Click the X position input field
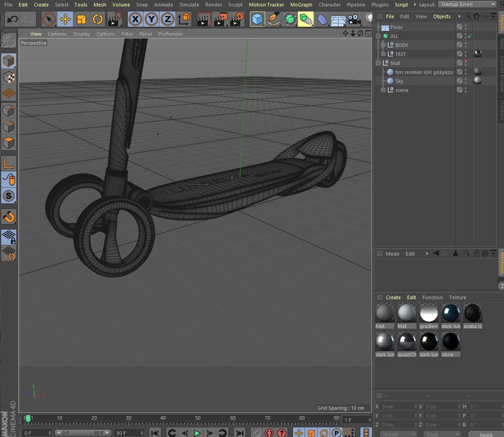Screen dimensions: 504x437 398,407
